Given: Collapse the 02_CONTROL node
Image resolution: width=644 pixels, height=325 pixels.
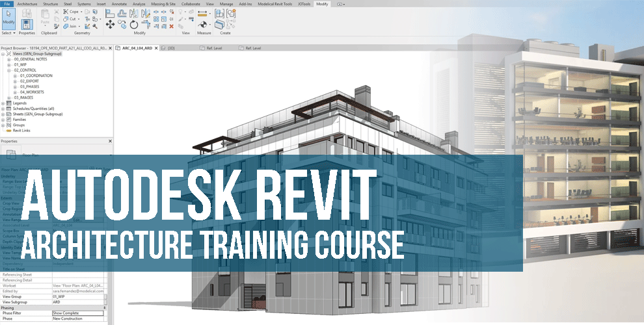Looking at the screenshot, I should point(9,70).
